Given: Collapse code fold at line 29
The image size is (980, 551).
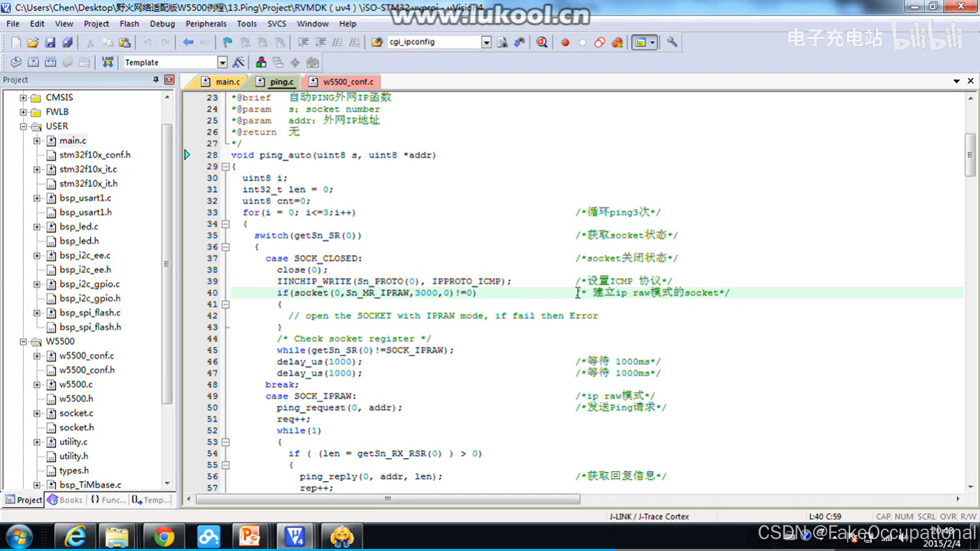Looking at the screenshot, I should tap(226, 167).
